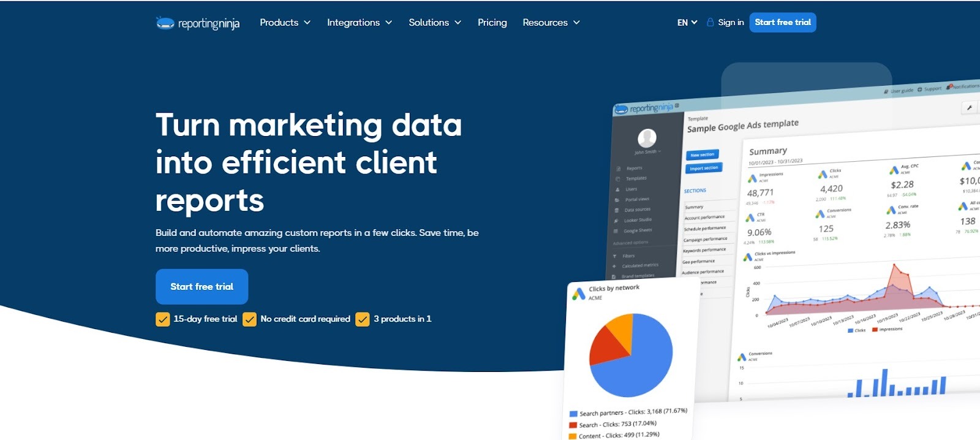Open Portal views in dashboard sidebar
980x440 pixels.
637,200
